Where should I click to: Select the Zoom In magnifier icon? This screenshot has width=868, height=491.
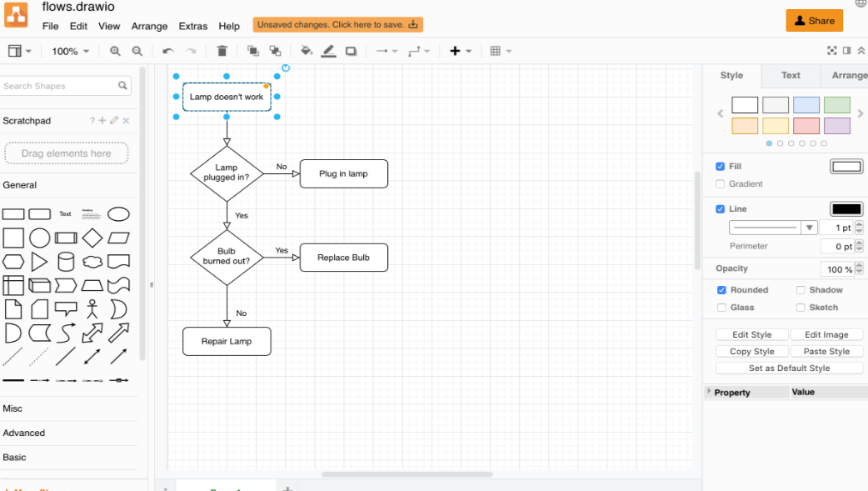(x=116, y=51)
